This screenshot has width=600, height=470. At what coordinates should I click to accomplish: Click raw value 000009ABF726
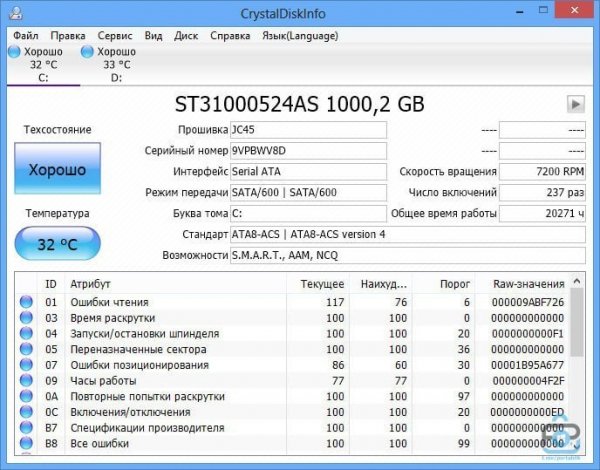pyautogui.click(x=528, y=302)
